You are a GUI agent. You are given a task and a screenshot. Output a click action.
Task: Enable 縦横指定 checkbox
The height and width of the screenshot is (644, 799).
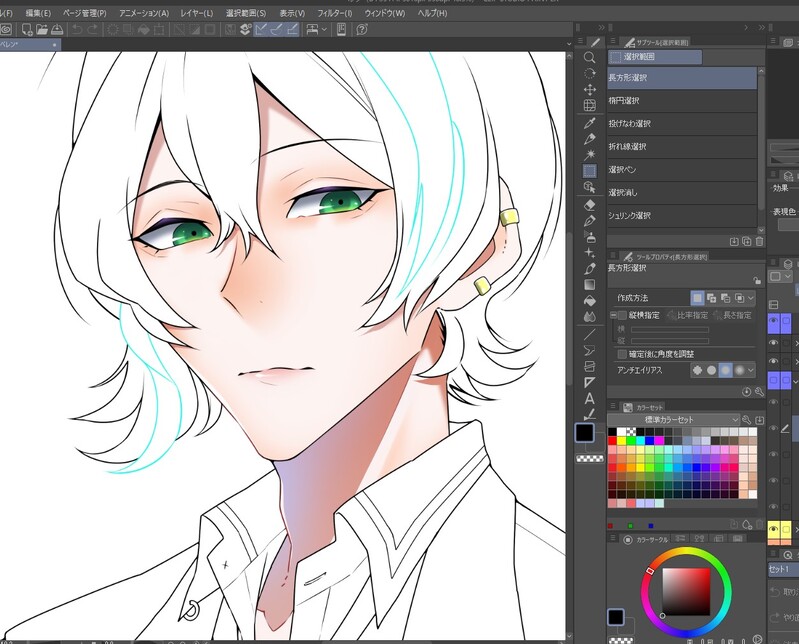tap(622, 315)
